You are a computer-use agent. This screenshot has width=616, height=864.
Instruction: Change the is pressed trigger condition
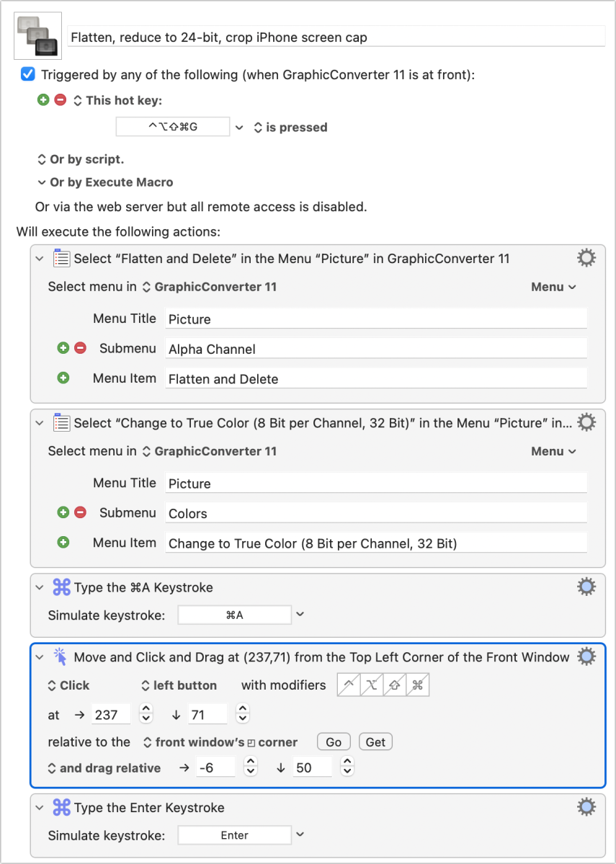point(290,128)
